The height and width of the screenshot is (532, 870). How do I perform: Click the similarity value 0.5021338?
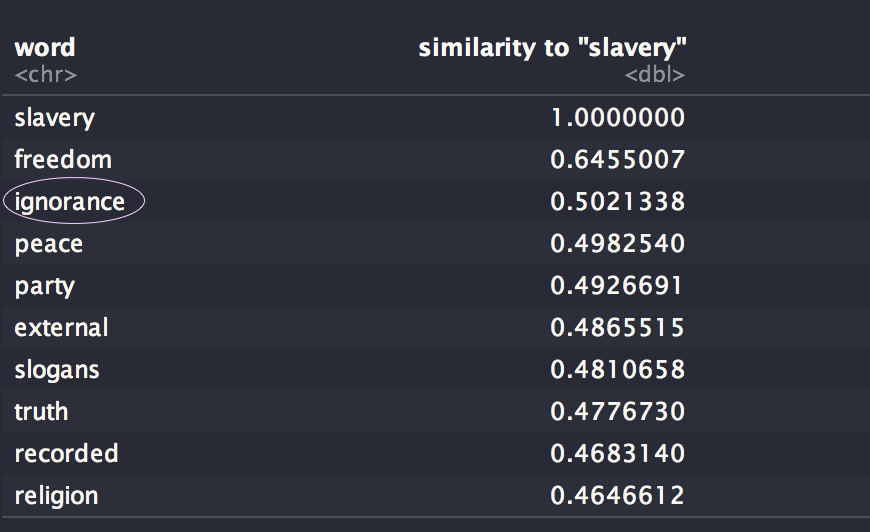coord(617,202)
